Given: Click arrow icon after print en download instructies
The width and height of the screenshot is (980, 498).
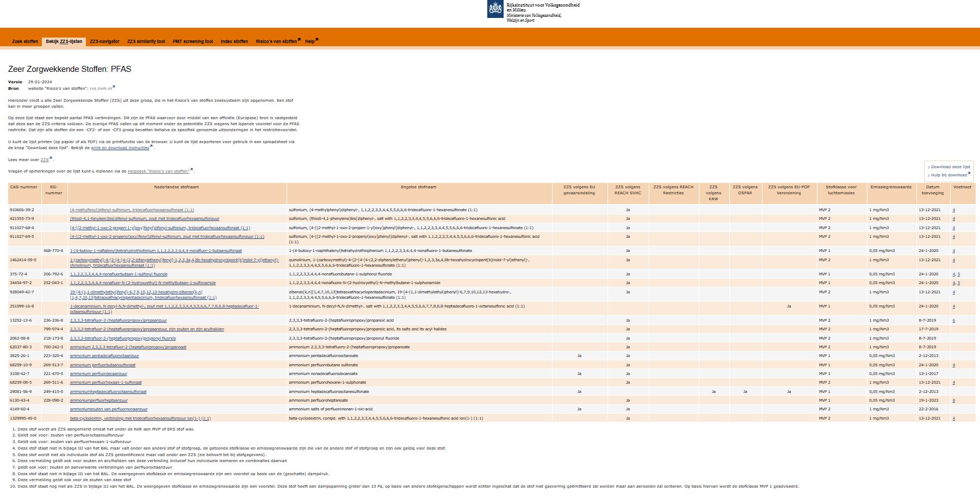Looking at the screenshot, I should [x=151, y=146].
